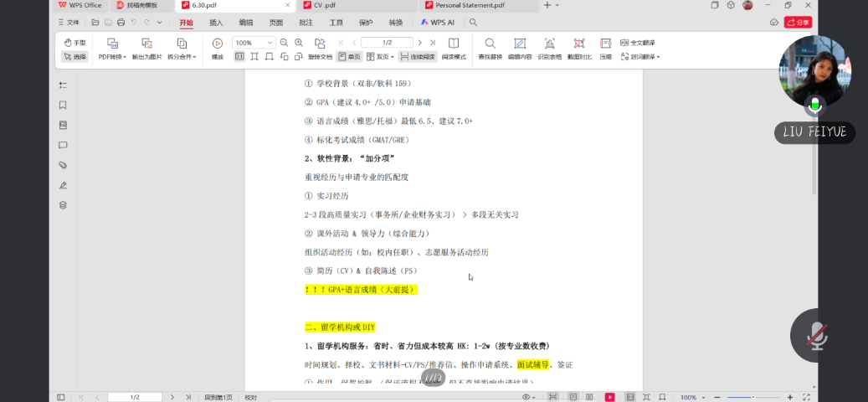Toggle Single Page (单页) view mode
The width and height of the screenshot is (868, 402).
point(349,57)
